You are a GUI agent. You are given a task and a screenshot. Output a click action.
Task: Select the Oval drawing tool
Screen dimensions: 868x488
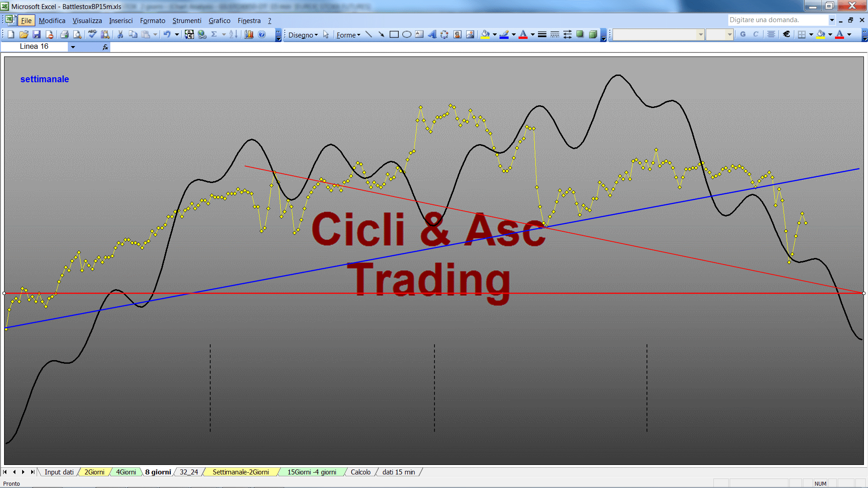[407, 34]
